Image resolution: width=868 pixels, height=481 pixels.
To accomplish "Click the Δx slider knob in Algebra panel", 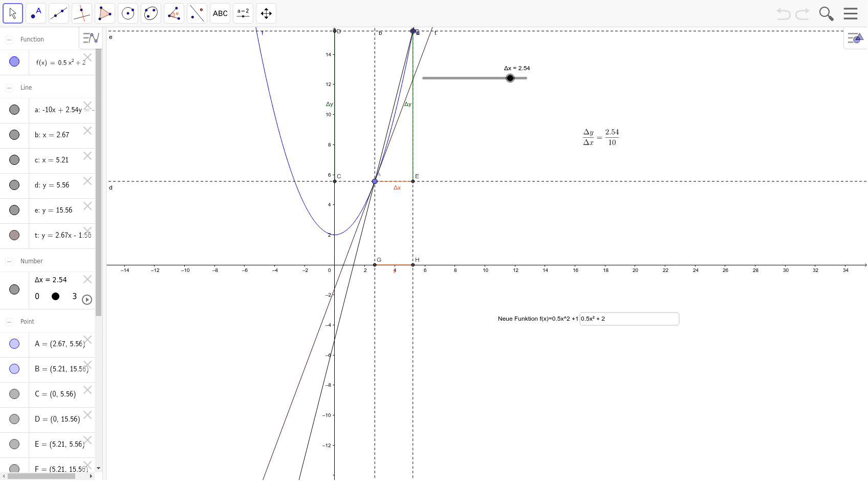I will click(x=56, y=296).
